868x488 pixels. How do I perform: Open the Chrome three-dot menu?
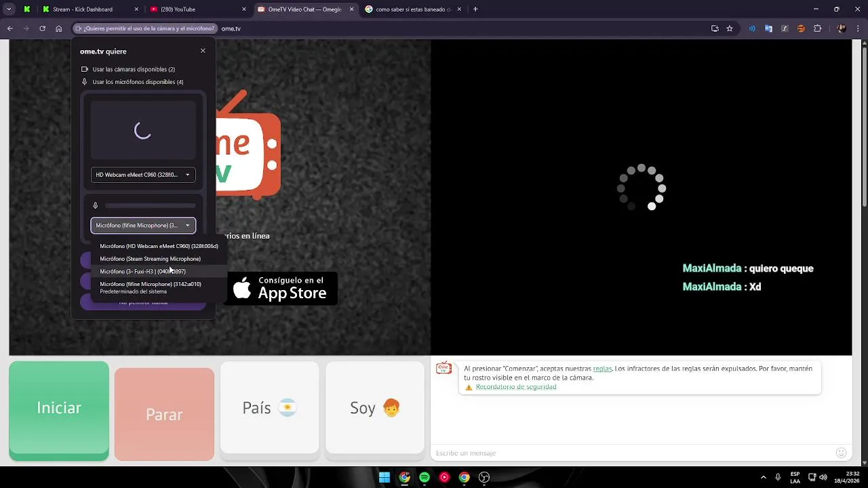pos(859,28)
